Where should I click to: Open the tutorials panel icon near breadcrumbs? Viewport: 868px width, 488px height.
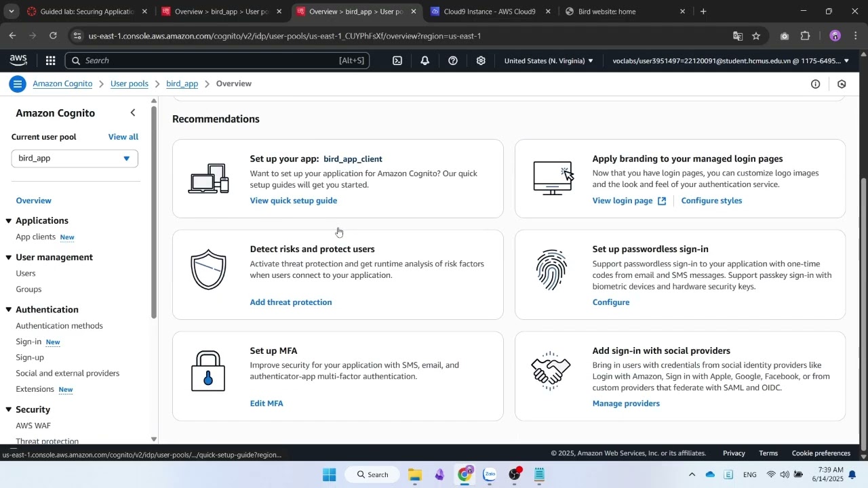click(842, 84)
